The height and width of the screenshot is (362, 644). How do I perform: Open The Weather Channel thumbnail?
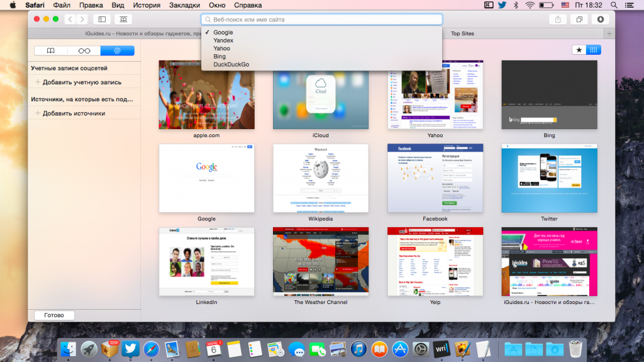pos(321,262)
